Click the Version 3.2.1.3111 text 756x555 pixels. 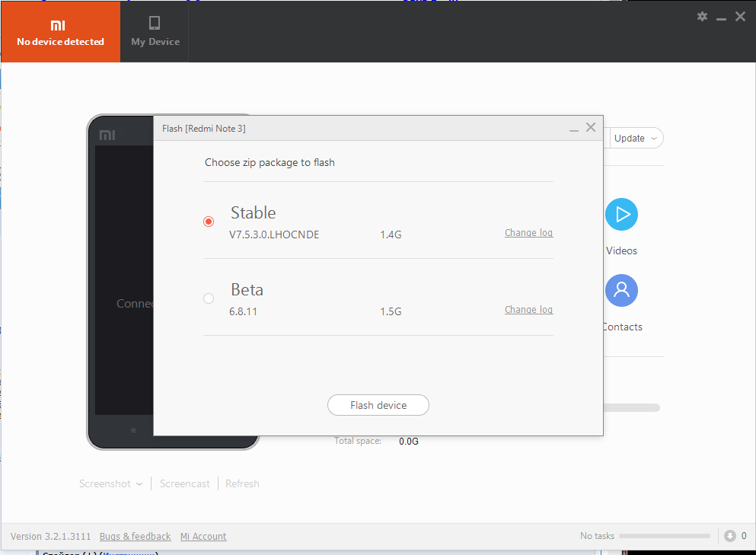click(x=50, y=536)
